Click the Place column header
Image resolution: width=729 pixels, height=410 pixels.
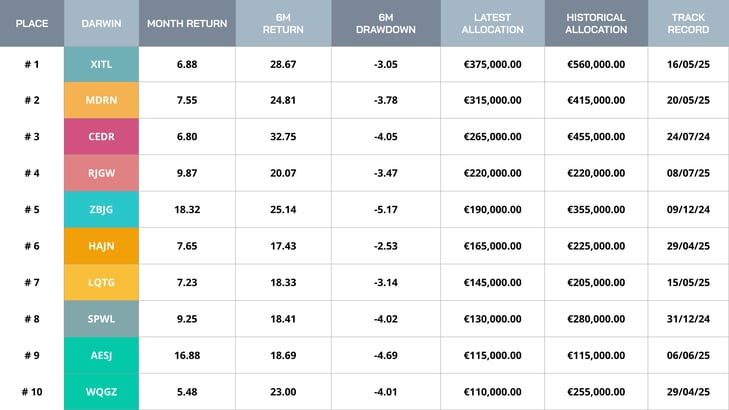click(x=32, y=23)
